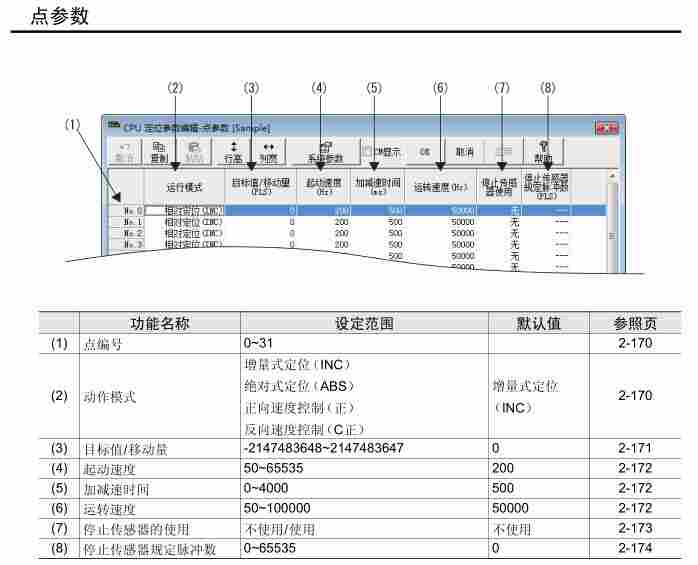Open stop sensor 无 cell in row No. 0

click(514, 211)
